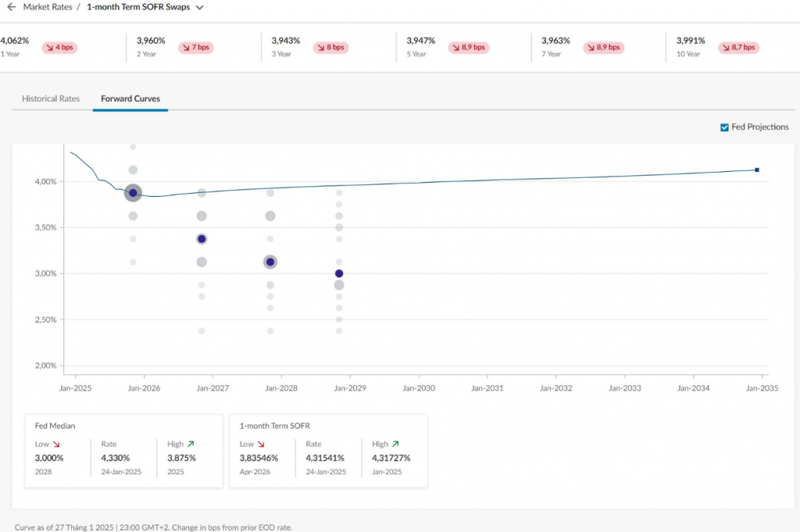Click the 5 Year 8,9 bps change badge
This screenshot has height=532, width=800.
(x=469, y=48)
